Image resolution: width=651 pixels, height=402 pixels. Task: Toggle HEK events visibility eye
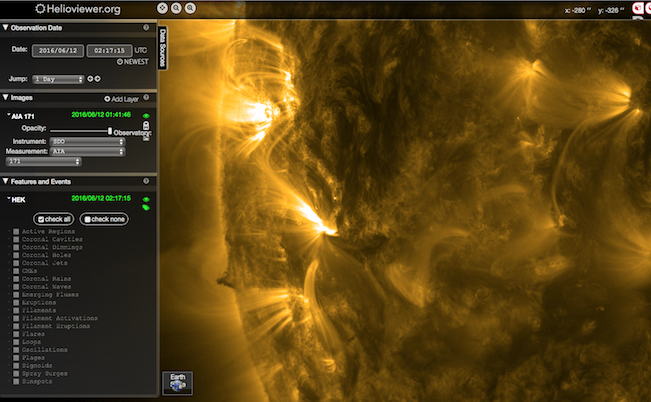[146, 199]
